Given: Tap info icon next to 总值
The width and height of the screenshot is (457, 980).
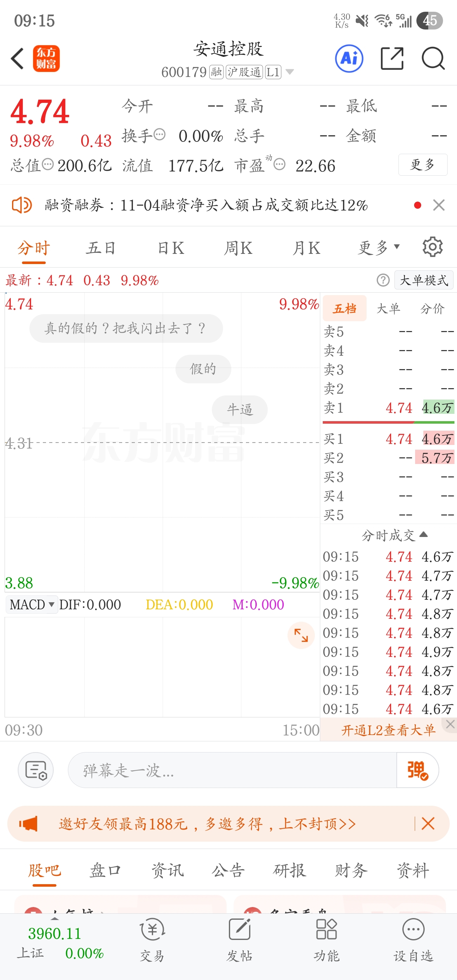Looking at the screenshot, I should tap(48, 164).
